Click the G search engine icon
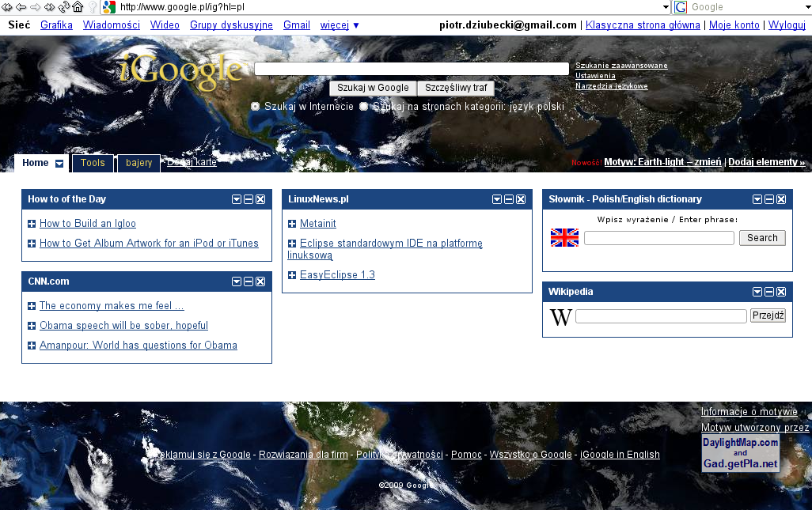Screen dimensions: 812x510 681,7
